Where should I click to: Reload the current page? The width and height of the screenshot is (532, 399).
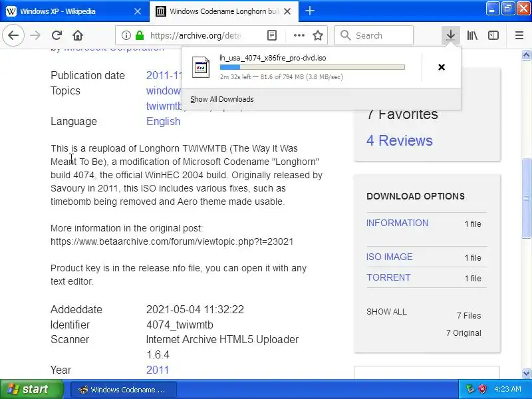[57, 35]
